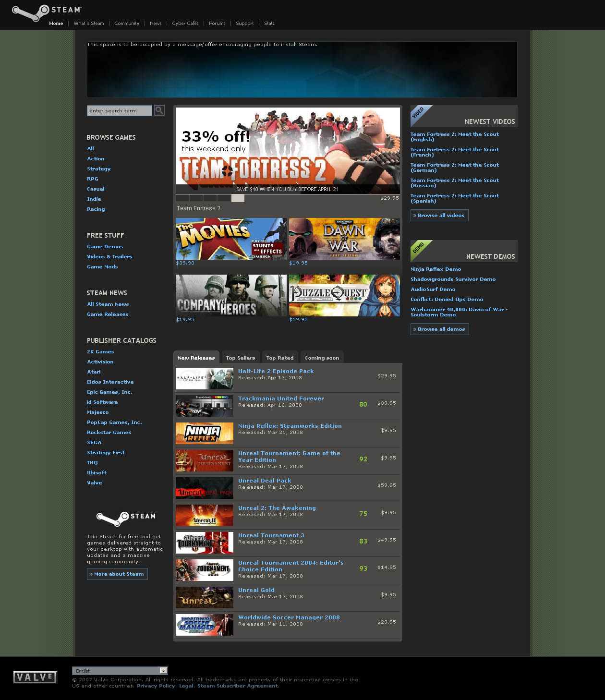Click the Browse all demos button
This screenshot has height=700, width=605.
(440, 329)
